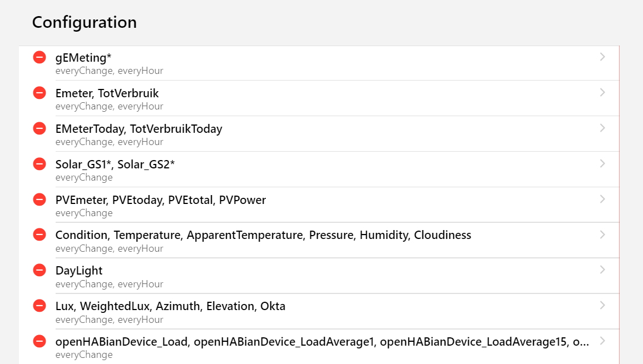The width and height of the screenshot is (643, 364).
Task: Delete the Condition, Temperature weather entry
Action: coord(39,235)
